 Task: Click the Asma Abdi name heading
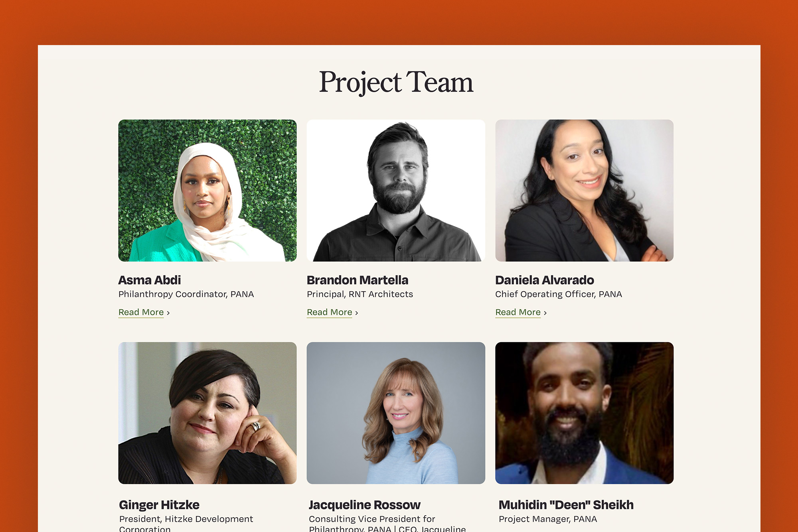tap(150, 280)
